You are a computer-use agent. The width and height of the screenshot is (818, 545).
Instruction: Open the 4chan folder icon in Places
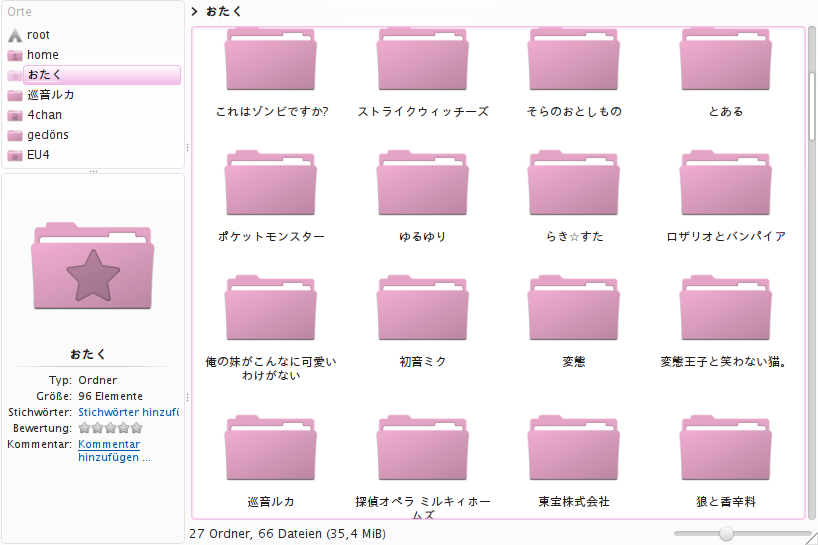coord(15,115)
